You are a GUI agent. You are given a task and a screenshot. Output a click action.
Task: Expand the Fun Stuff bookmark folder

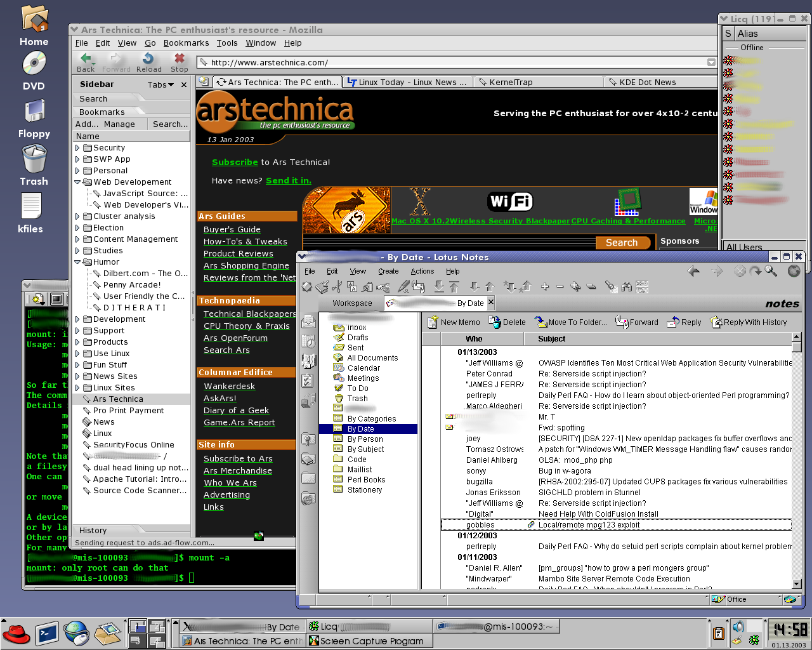pyautogui.click(x=78, y=365)
